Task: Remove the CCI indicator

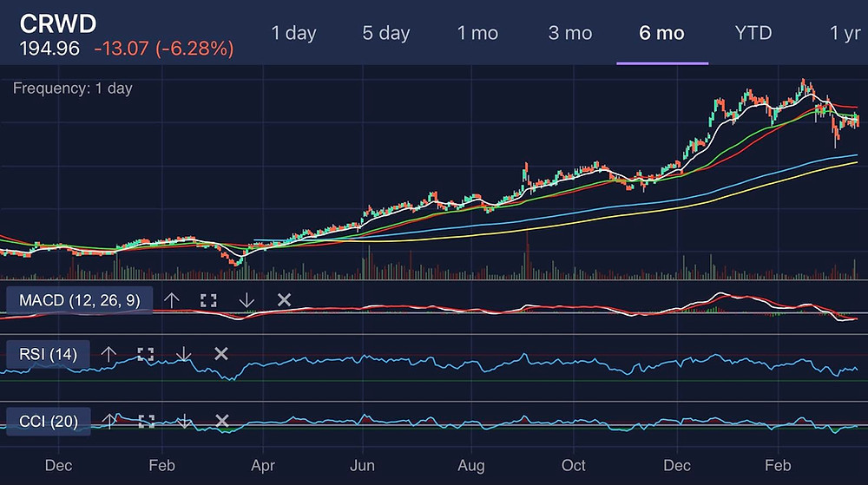Action: (x=221, y=421)
